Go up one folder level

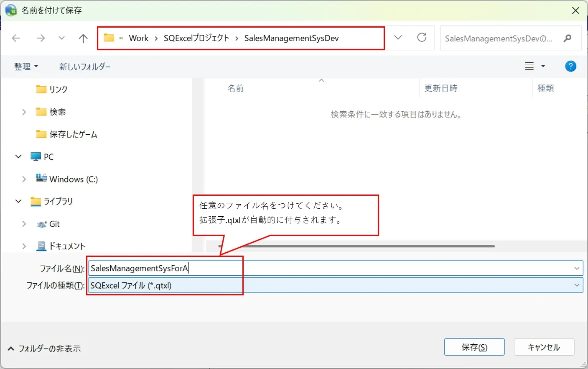83,38
